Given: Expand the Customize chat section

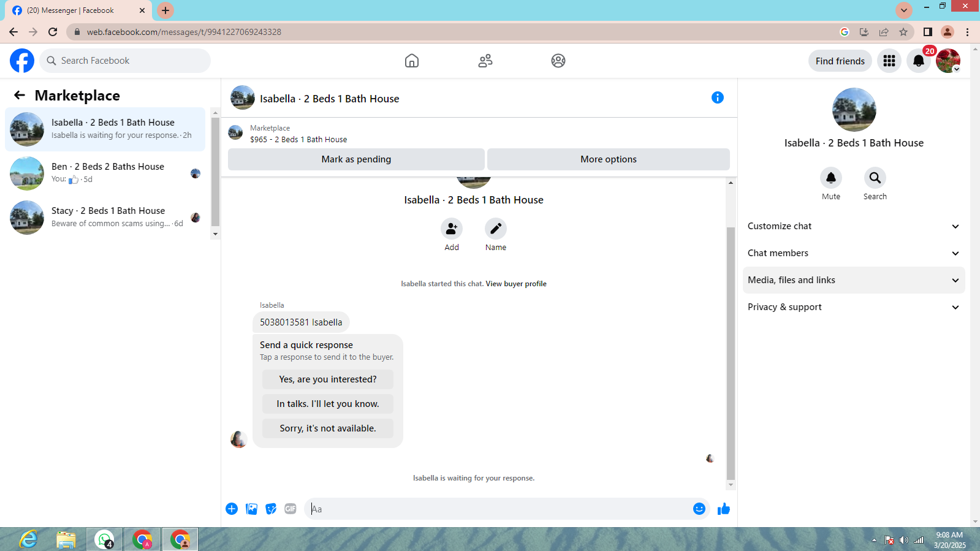Looking at the screenshot, I should 854,226.
